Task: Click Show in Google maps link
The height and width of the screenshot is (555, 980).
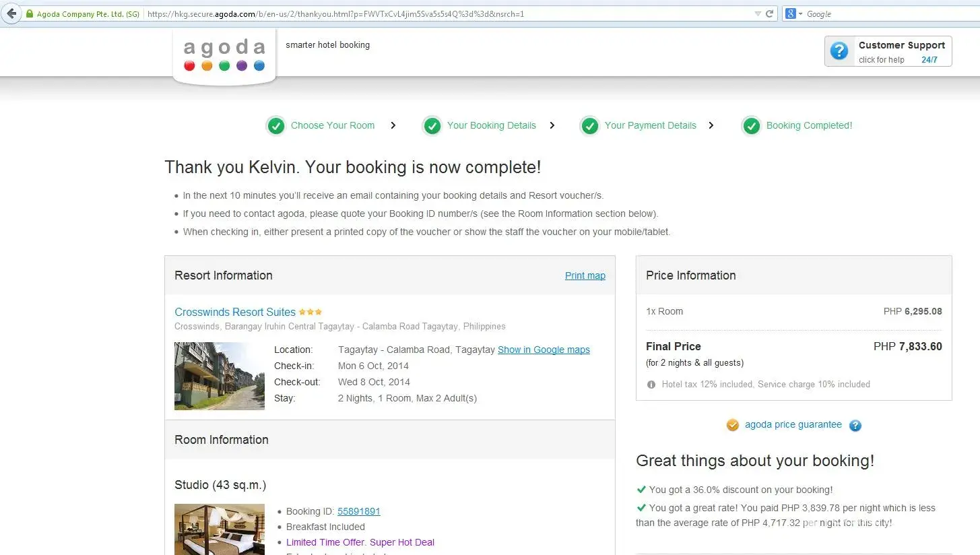Action: (544, 350)
